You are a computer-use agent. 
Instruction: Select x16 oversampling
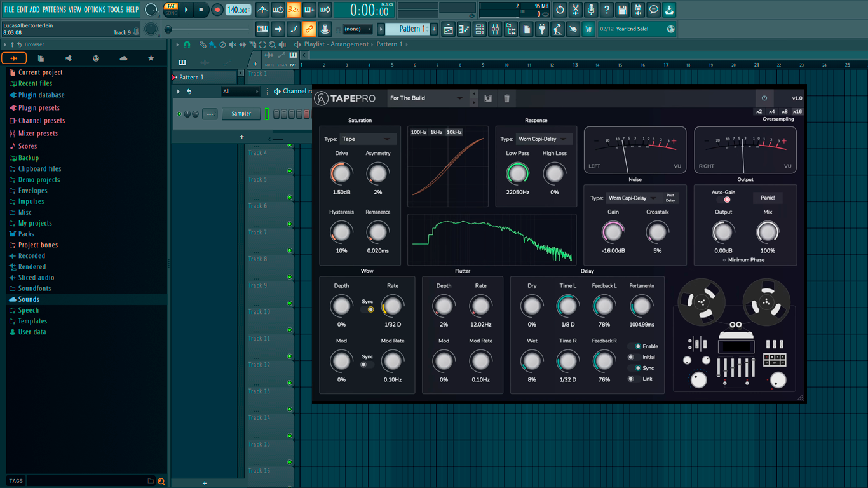(797, 112)
